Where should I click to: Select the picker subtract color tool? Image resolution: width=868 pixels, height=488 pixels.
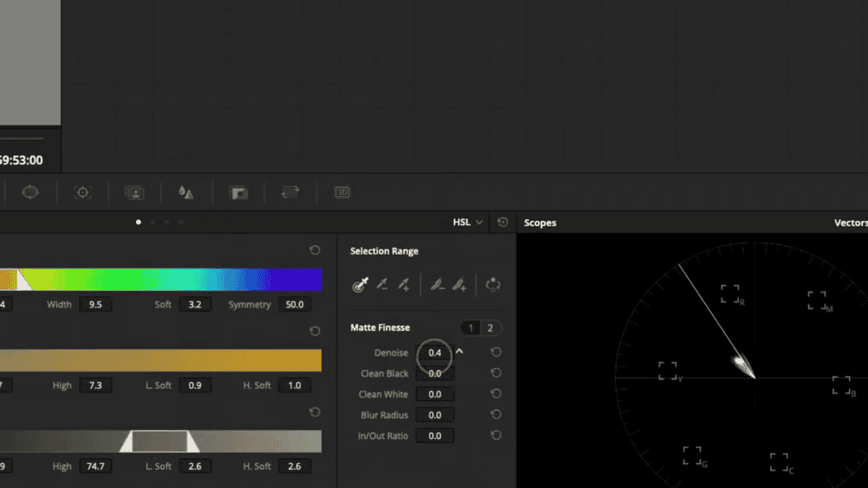pos(382,284)
